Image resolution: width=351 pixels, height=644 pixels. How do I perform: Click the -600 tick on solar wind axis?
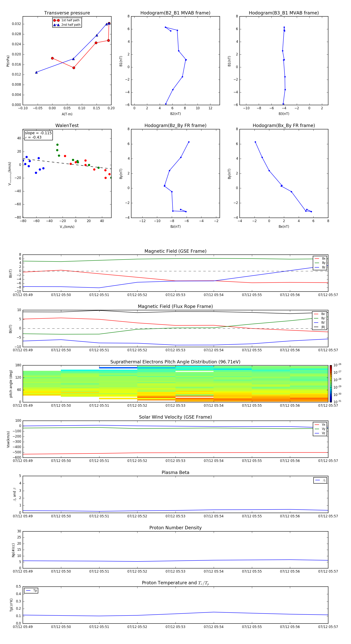click(x=17, y=457)
